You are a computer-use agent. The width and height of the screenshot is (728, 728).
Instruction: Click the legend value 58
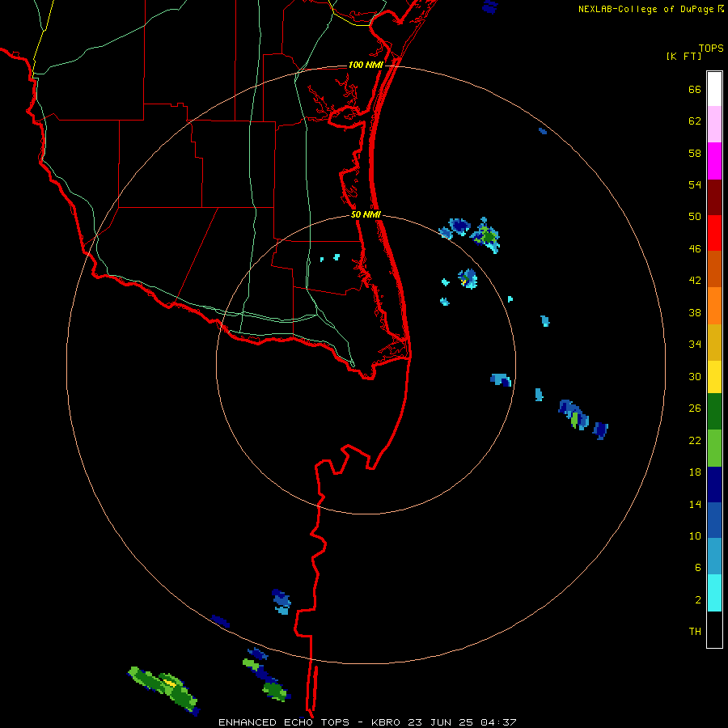(695, 153)
